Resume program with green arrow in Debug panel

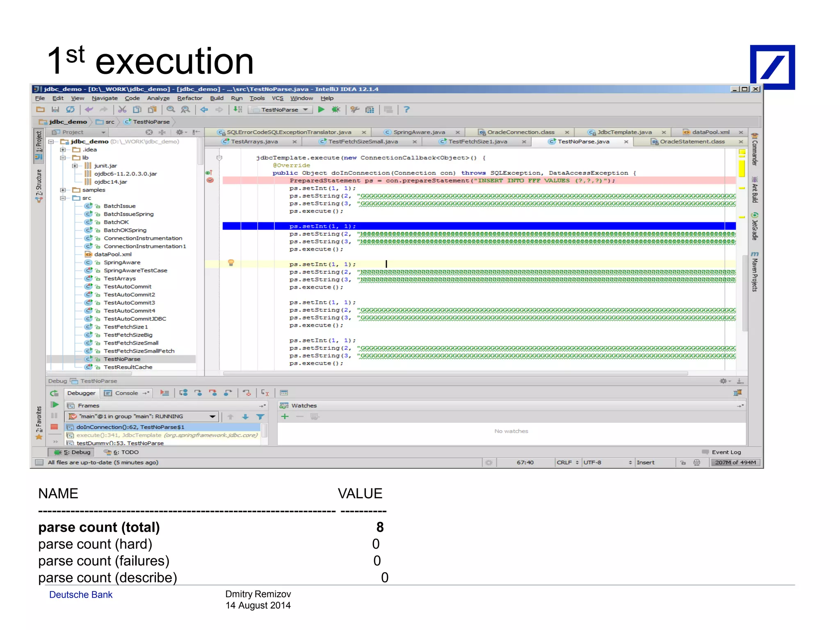click(x=54, y=405)
